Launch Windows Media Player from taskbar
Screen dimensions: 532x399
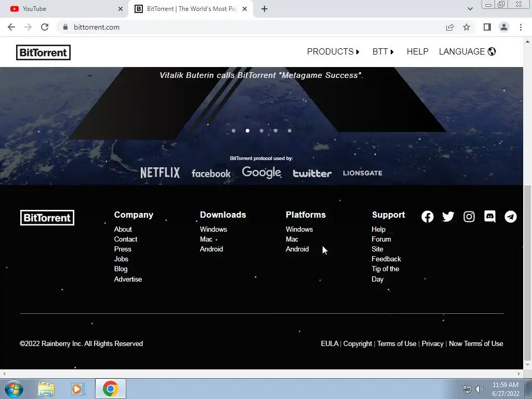78,389
